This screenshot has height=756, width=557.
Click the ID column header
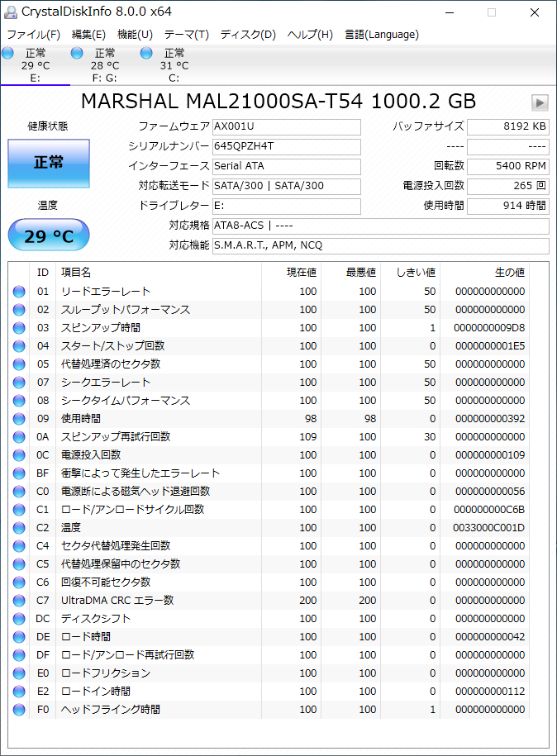pos(43,273)
